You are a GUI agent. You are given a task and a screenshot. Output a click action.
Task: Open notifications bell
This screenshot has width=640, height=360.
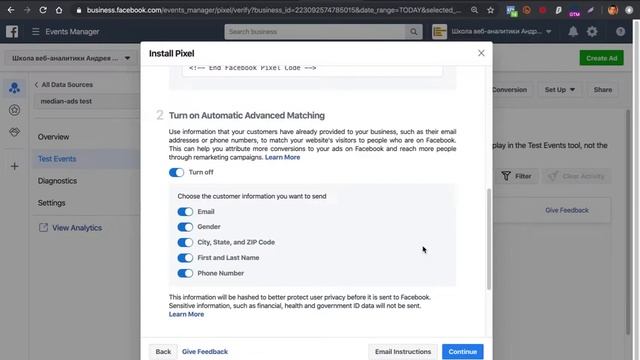coord(573,31)
